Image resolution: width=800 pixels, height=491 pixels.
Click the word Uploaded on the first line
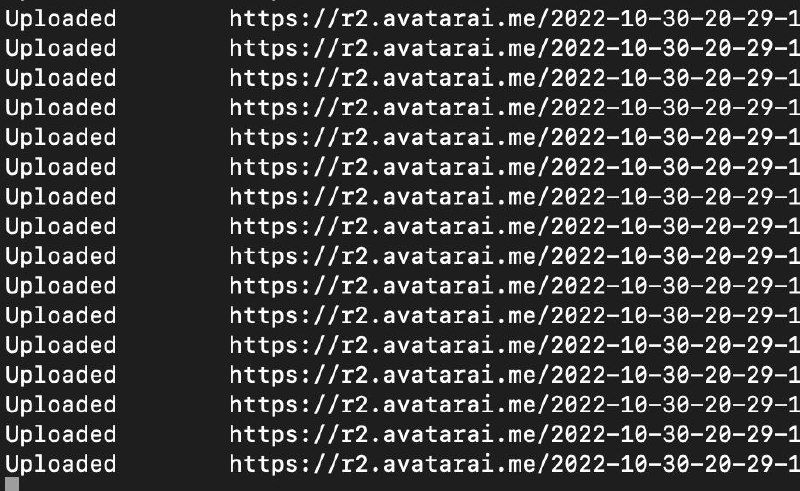[x=61, y=20]
